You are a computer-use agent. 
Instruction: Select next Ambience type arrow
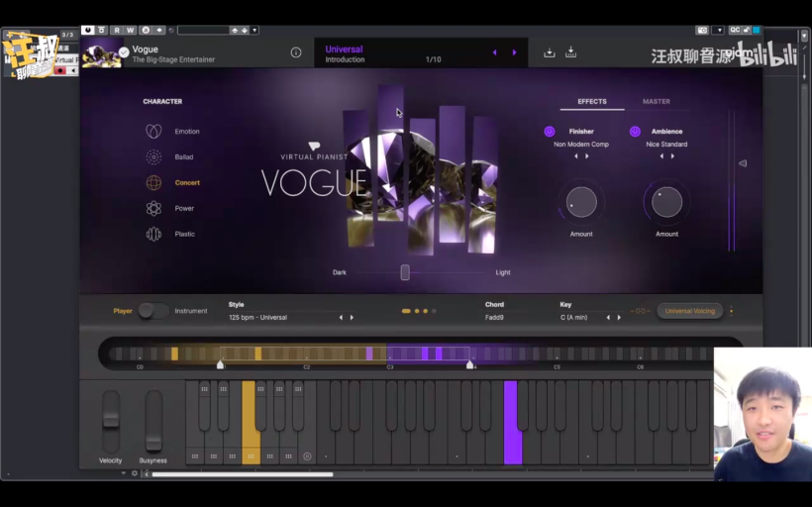pos(672,155)
